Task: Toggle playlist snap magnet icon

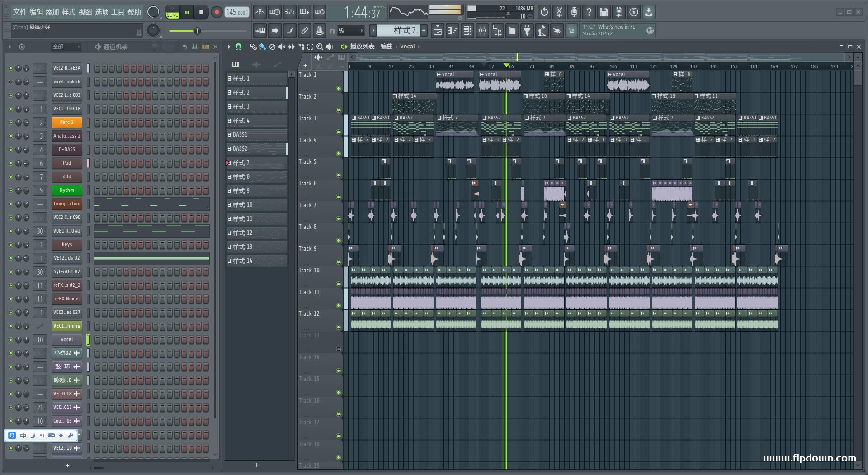Action: click(238, 47)
